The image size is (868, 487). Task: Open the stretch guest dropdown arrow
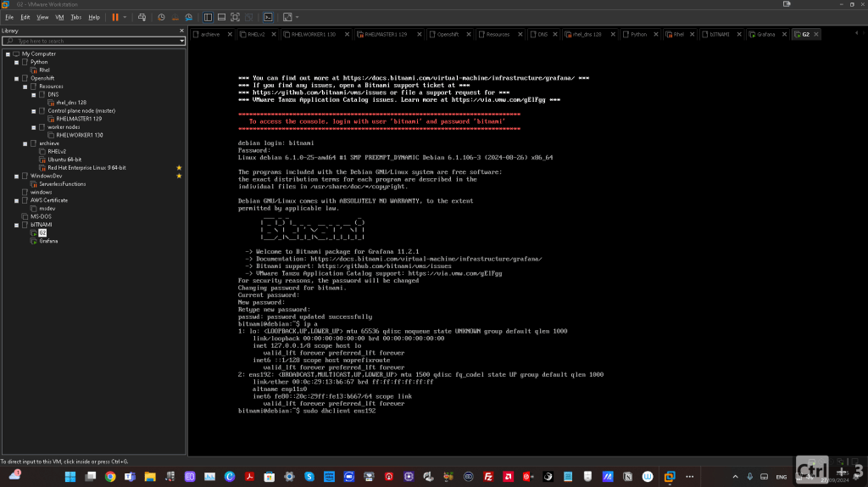(x=298, y=17)
